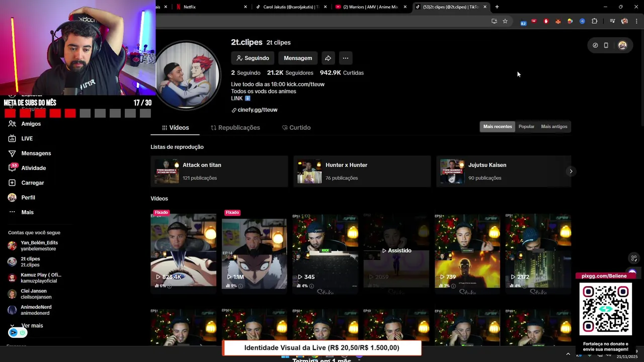
Task: Open the profile avatar at top right of page
Action: [622, 45]
